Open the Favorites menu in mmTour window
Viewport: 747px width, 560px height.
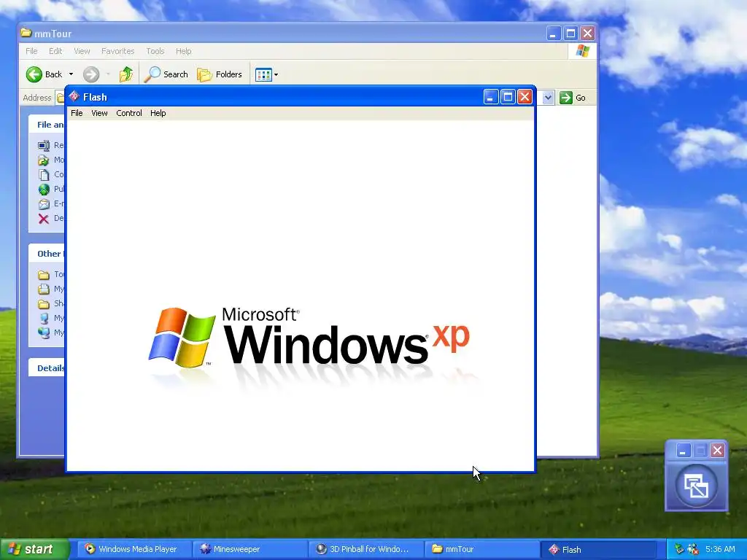pos(117,51)
